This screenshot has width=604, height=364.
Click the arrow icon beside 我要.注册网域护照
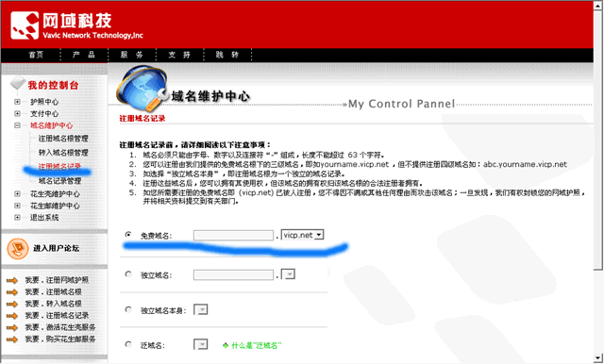click(12, 280)
